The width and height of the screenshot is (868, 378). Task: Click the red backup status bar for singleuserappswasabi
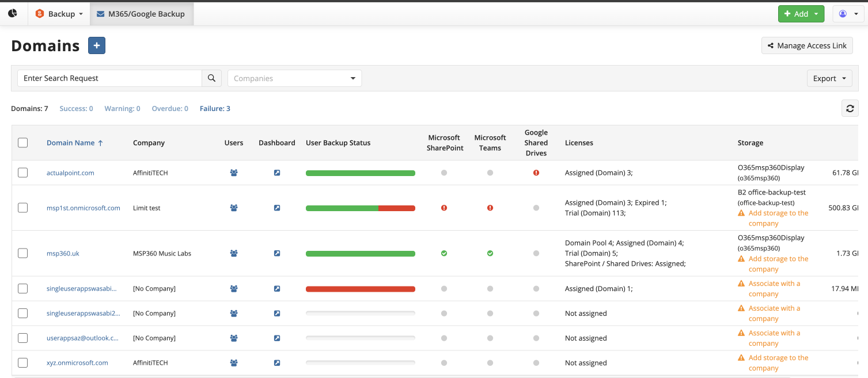pyautogui.click(x=361, y=288)
